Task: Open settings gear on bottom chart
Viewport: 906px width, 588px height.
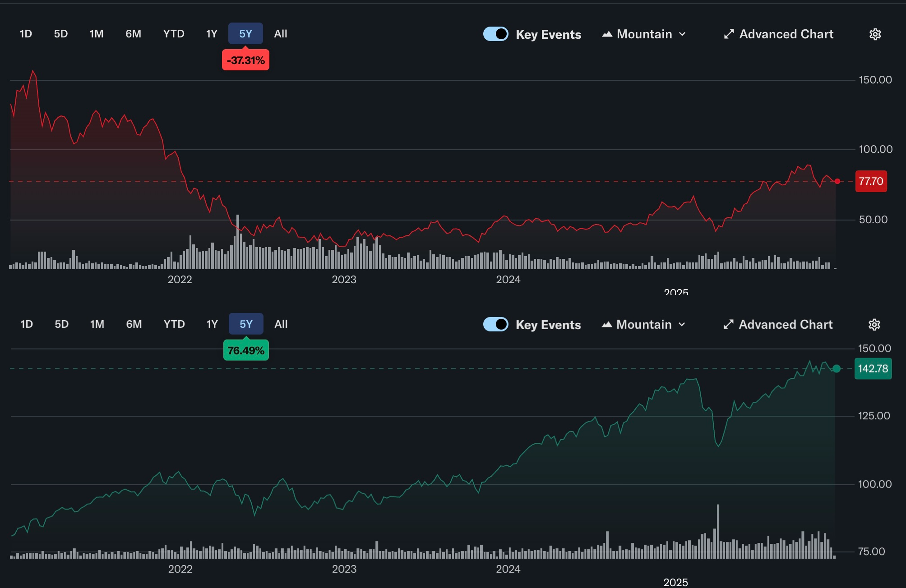Action: pos(874,325)
